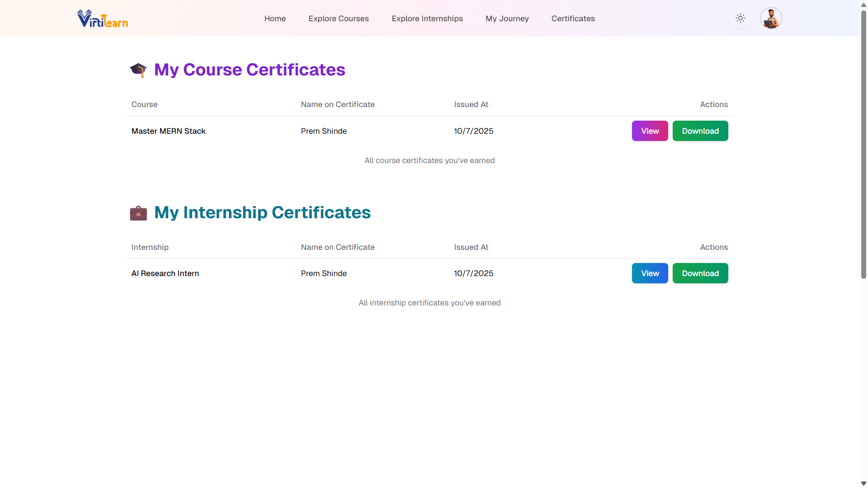Click the scrollbar up arrow
868x488 pixels.
863,5
